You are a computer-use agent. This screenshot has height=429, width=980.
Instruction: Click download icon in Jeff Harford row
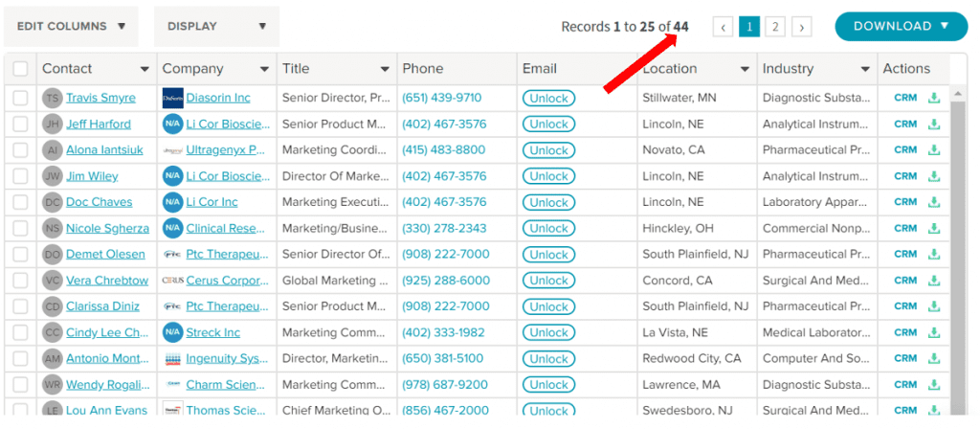pos(934,124)
